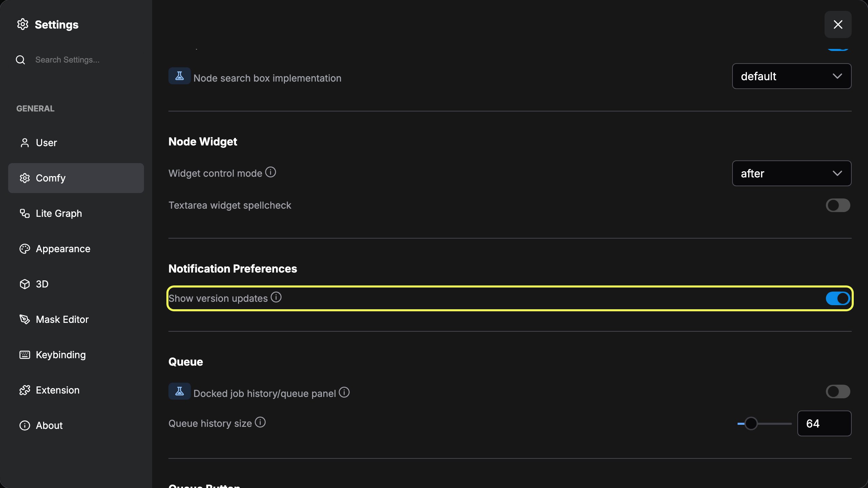Click the Notification Preferences section heading
This screenshot has height=488, width=868.
pyautogui.click(x=233, y=268)
